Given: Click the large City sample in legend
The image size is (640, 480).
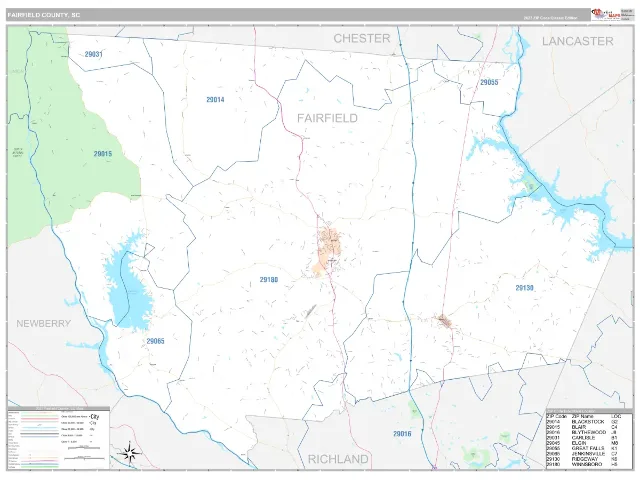Looking at the screenshot, I should [x=95, y=417].
